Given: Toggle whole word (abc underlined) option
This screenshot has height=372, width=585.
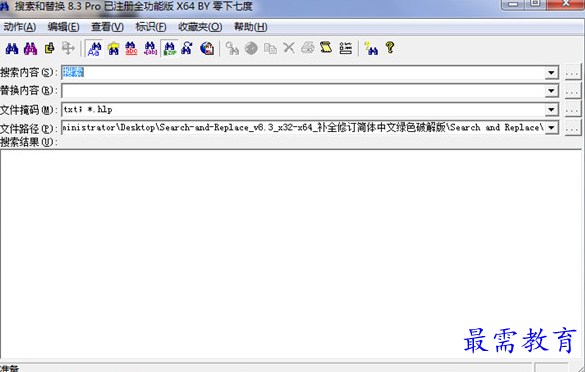Looking at the screenshot, I should point(131,49).
